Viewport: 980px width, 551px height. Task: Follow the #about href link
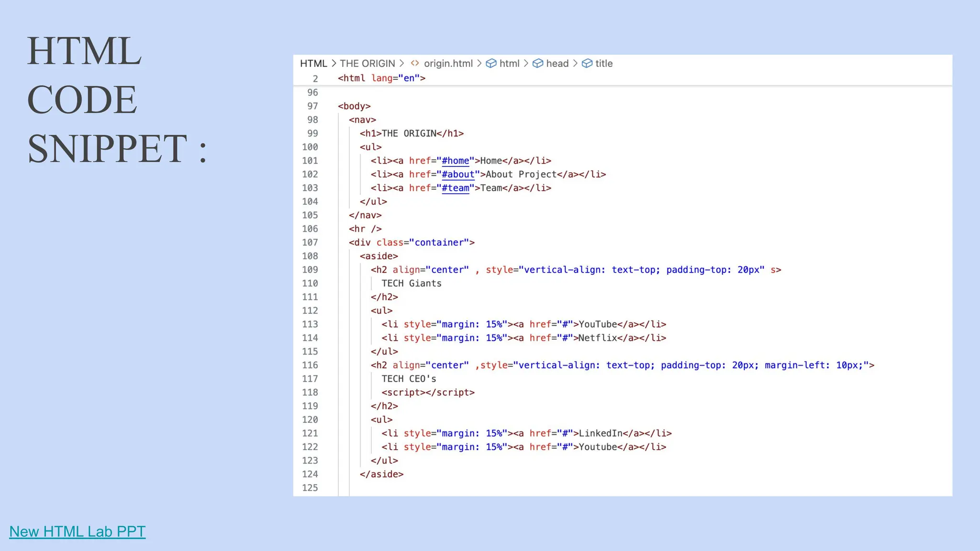(458, 174)
